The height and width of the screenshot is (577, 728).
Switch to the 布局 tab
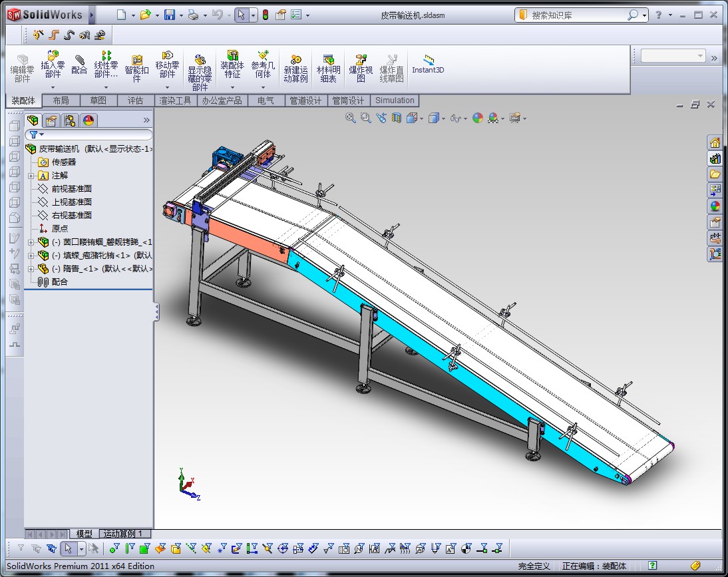pos(61,100)
